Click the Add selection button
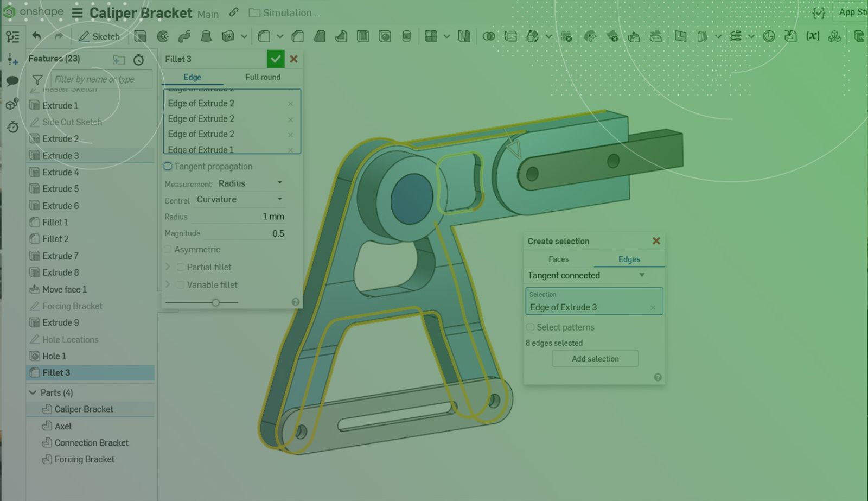 pyautogui.click(x=595, y=359)
